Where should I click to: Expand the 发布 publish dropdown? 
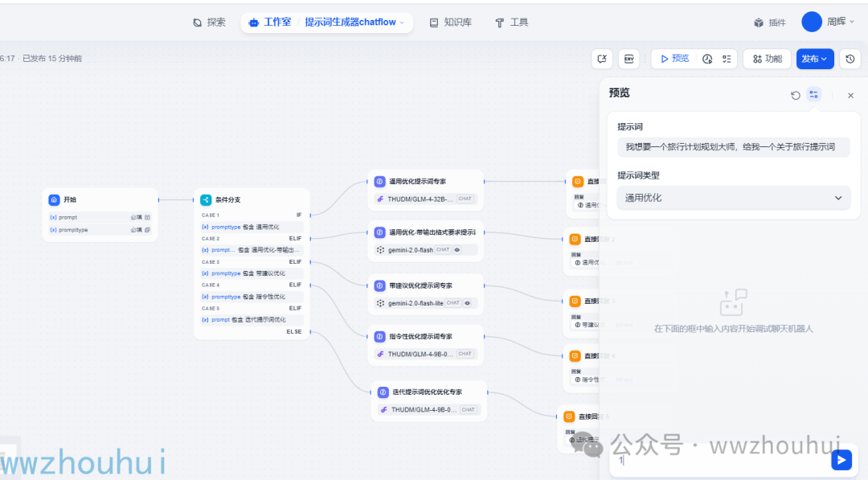(815, 59)
